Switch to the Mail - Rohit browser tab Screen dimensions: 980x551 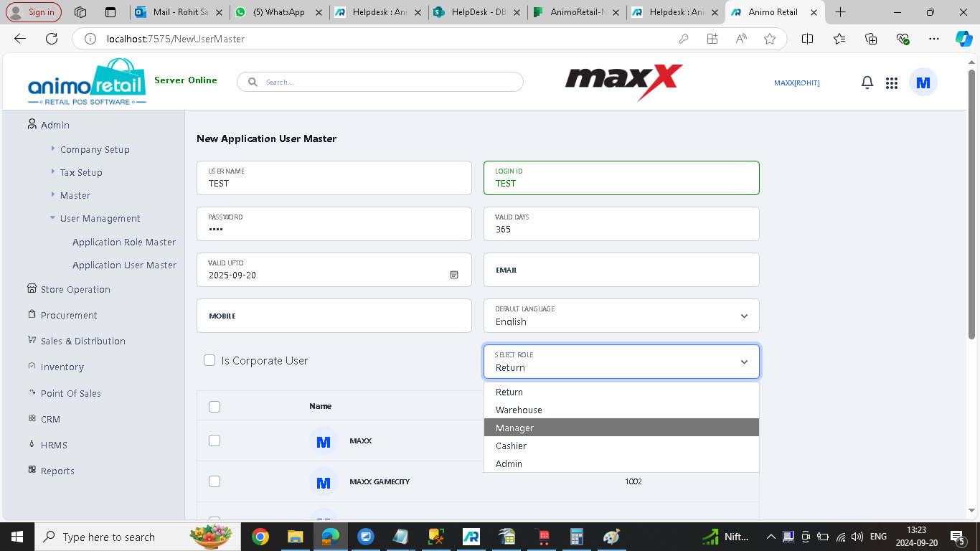click(x=179, y=12)
